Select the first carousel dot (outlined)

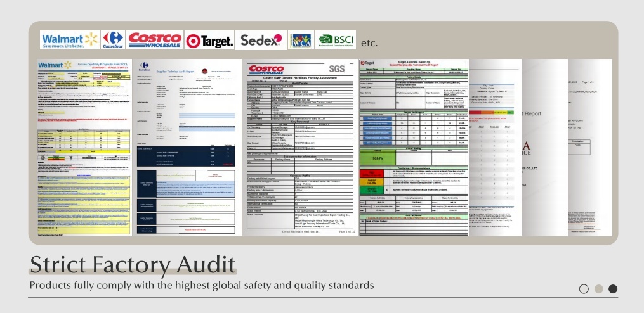click(584, 289)
